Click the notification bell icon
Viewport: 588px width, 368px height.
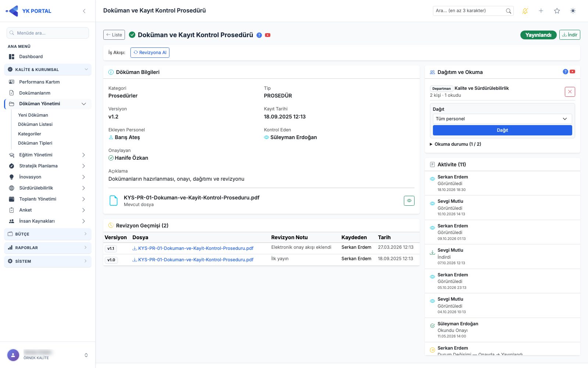(525, 11)
